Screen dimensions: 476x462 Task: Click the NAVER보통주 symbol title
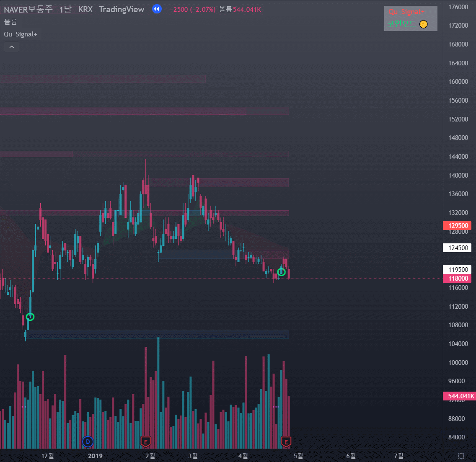[28, 9]
